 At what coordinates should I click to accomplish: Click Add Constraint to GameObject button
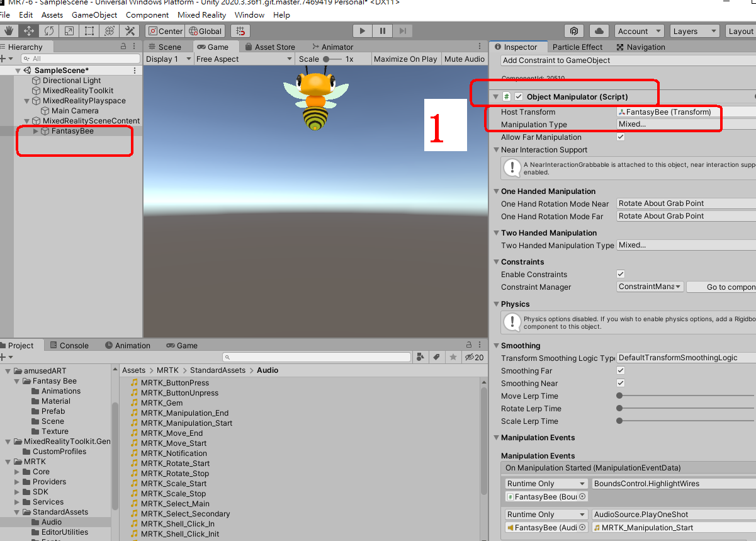628,60
